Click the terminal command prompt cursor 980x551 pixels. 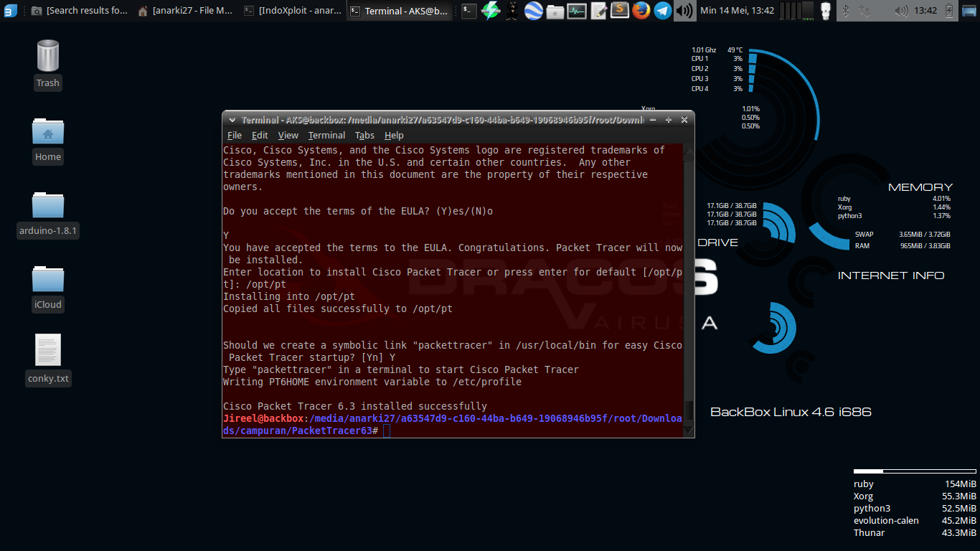387,430
